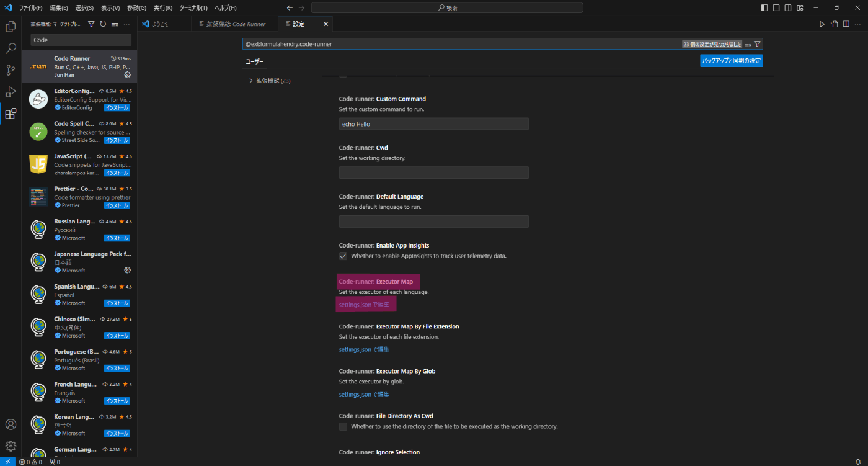
Task: Open the 実行(R) menu
Action: (x=163, y=8)
